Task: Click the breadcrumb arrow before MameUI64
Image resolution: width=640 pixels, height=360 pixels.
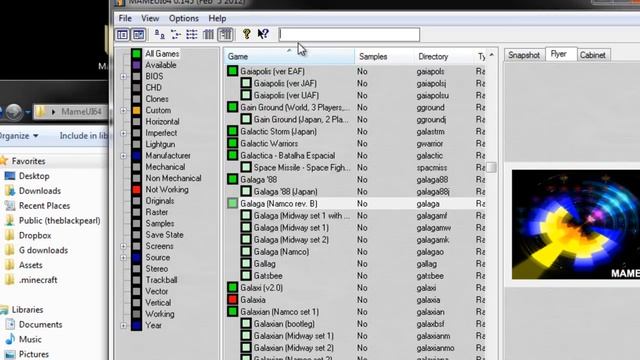Action: [53, 111]
